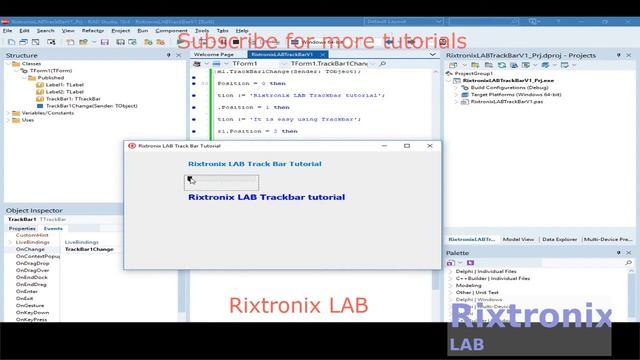
Task: Click the categories icon in Palette toolbar
Action: [x=451, y=263]
